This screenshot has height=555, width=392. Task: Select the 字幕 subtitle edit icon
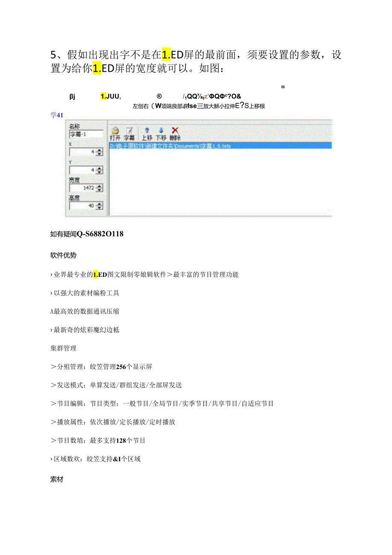tap(129, 130)
